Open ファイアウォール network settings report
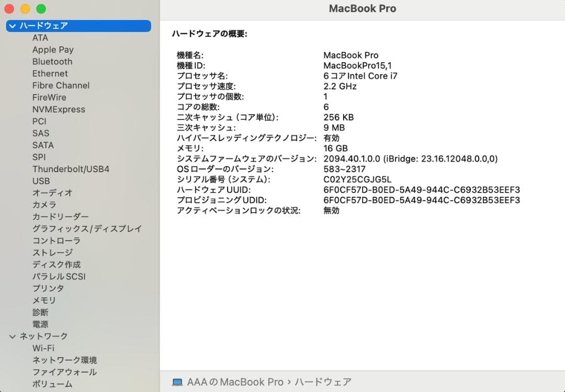565x392 pixels. (64, 372)
